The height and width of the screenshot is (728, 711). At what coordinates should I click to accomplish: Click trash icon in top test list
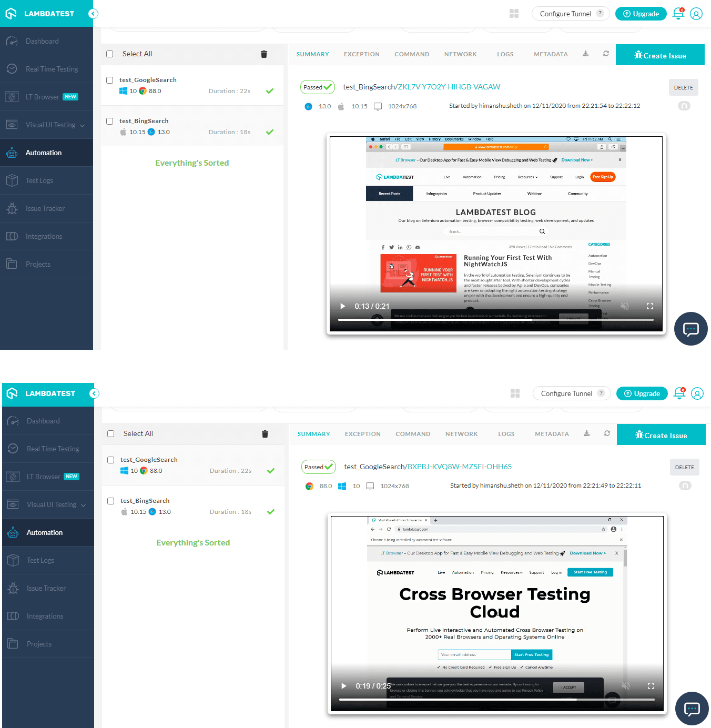[x=264, y=54]
